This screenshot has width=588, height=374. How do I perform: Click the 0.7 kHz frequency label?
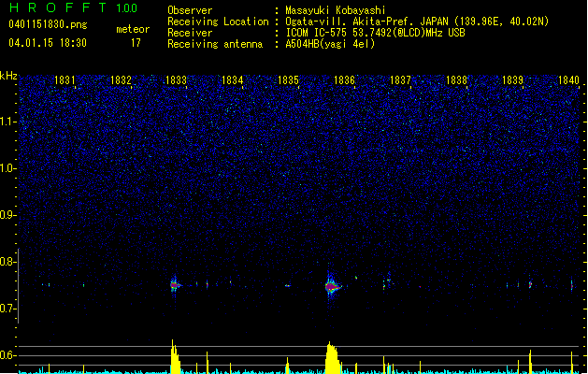coord(7,309)
